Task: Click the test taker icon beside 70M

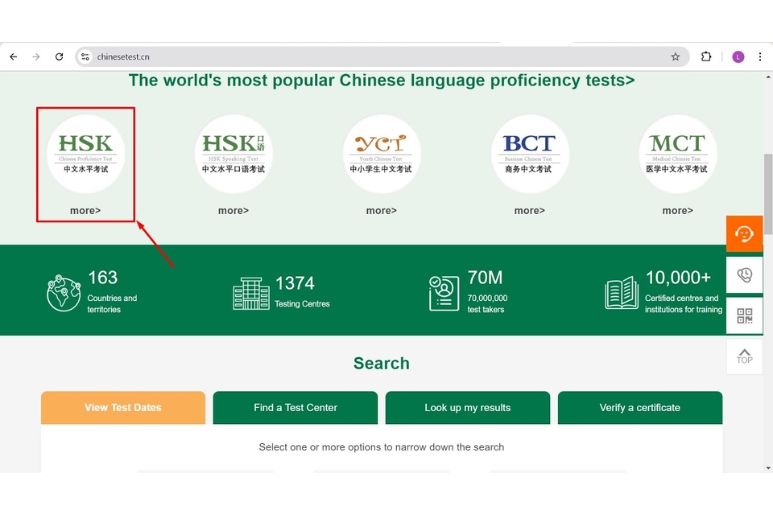Action: tap(444, 293)
